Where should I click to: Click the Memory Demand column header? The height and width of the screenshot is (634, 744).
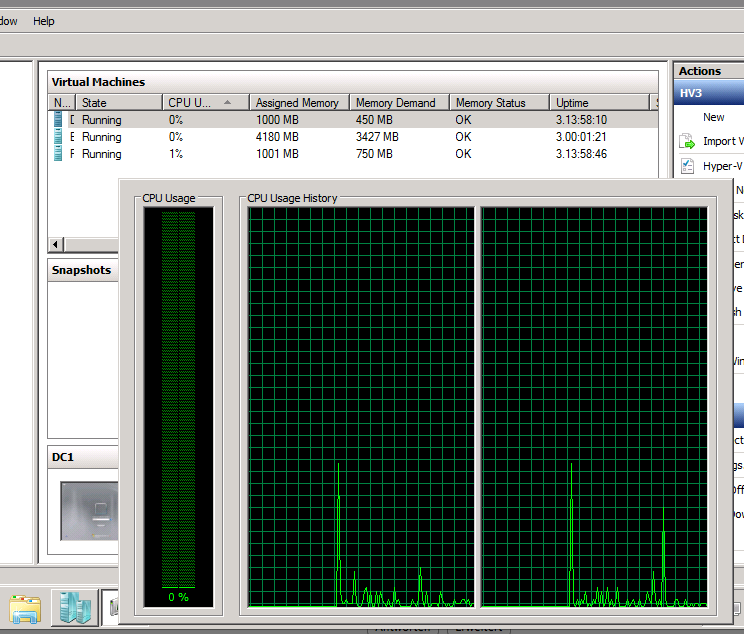pyautogui.click(x=400, y=103)
